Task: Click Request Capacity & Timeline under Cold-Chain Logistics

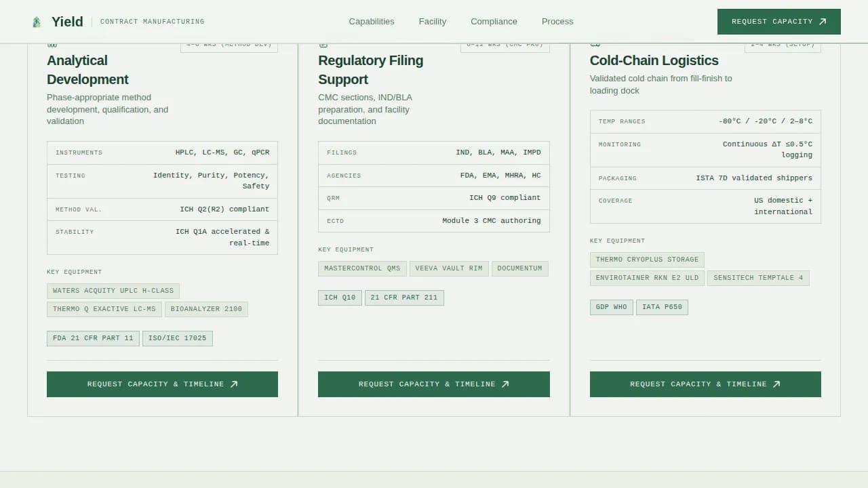Action: pyautogui.click(x=705, y=384)
